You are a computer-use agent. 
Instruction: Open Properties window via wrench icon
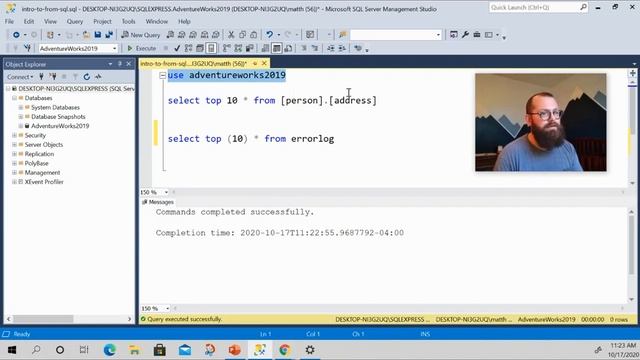click(465, 35)
